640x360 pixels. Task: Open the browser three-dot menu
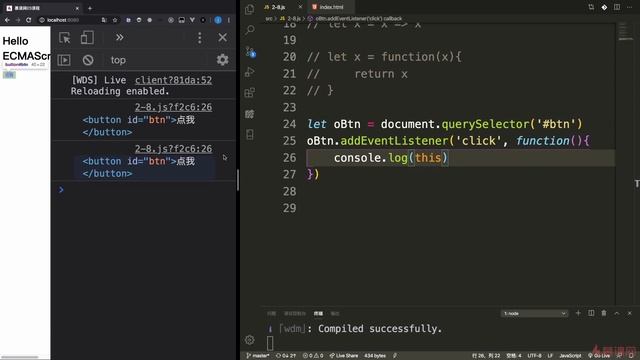pos(229,20)
